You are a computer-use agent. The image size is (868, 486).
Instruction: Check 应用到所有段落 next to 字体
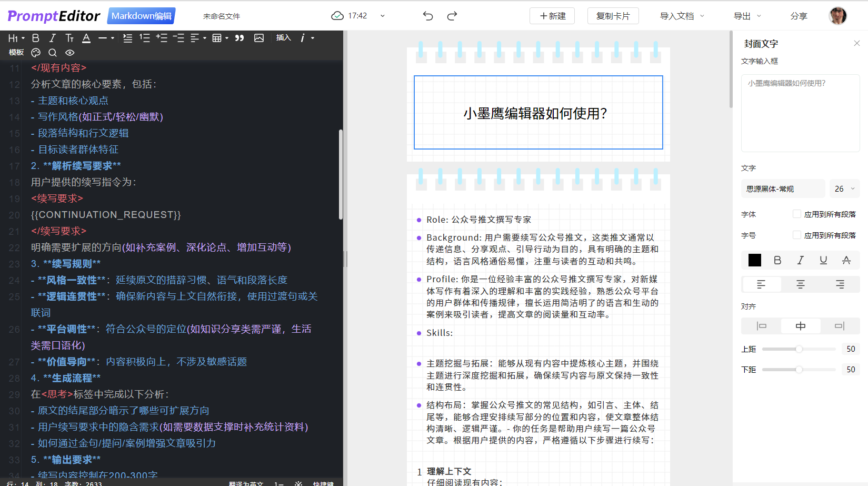(798, 214)
